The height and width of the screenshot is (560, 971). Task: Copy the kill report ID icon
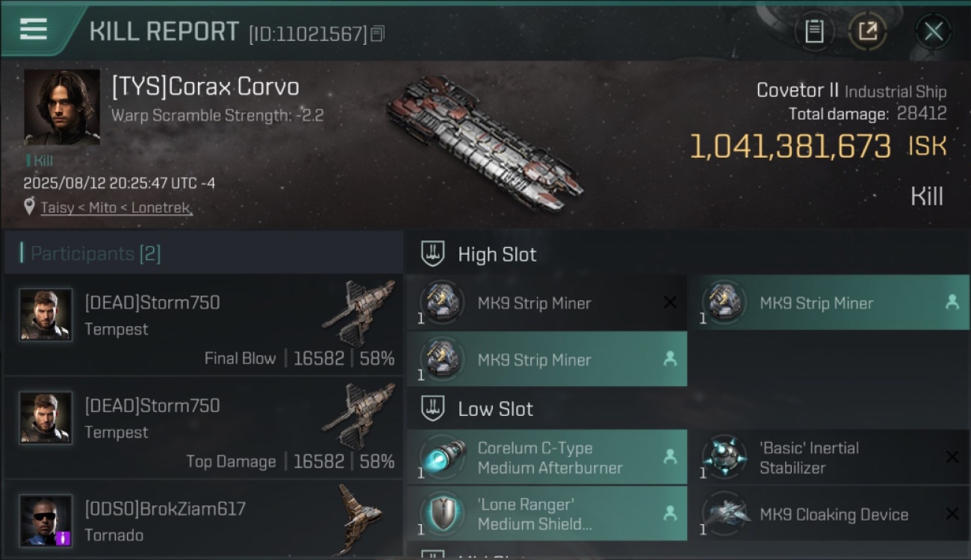point(378,34)
